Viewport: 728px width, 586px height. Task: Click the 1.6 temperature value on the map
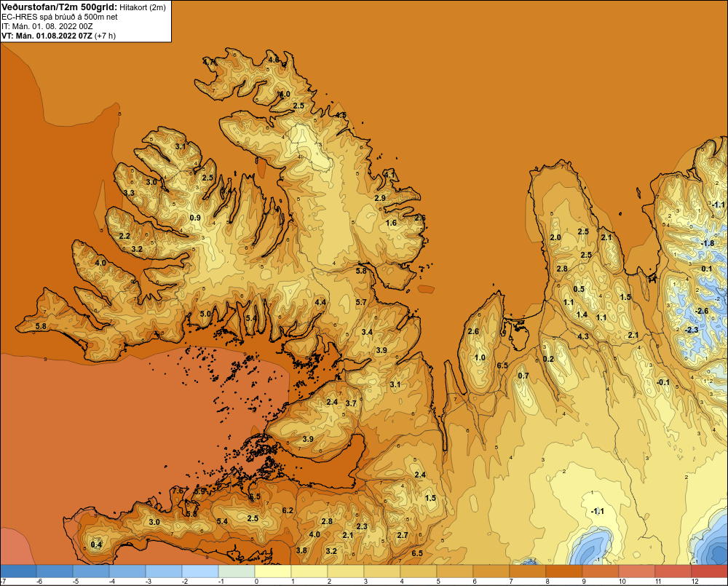pyautogui.click(x=392, y=223)
